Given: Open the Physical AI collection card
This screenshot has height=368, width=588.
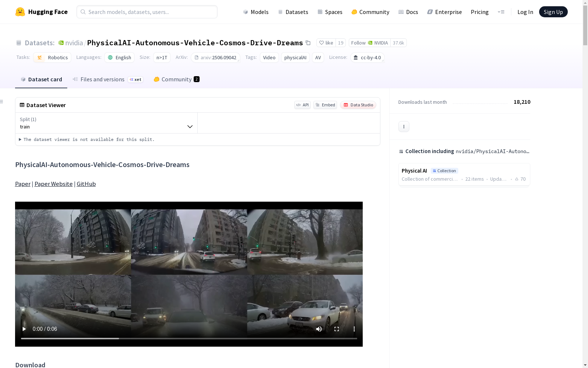Looking at the screenshot, I should (x=464, y=175).
